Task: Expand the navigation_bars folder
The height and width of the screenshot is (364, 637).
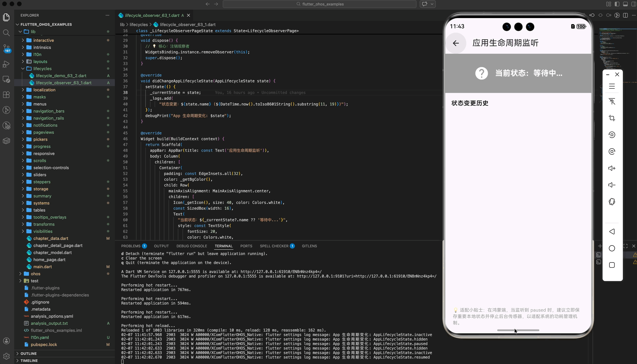Action: pyautogui.click(x=49, y=111)
